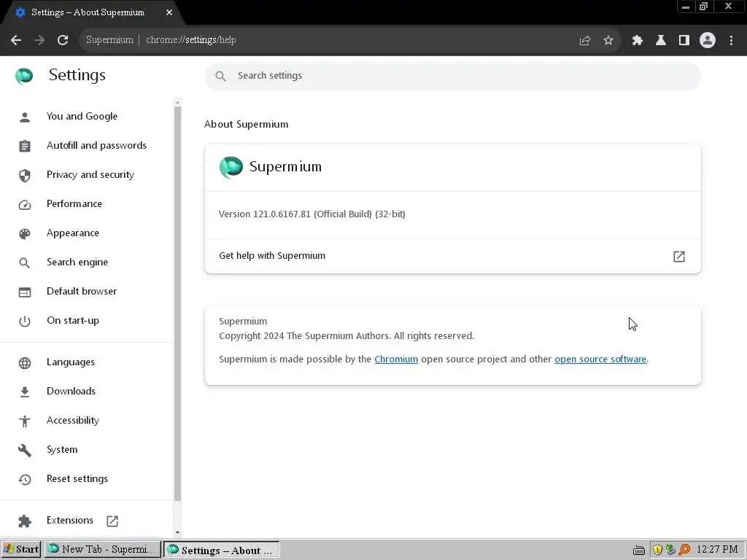Click the speedometer Performance icon
747x560 pixels.
pos(25,205)
